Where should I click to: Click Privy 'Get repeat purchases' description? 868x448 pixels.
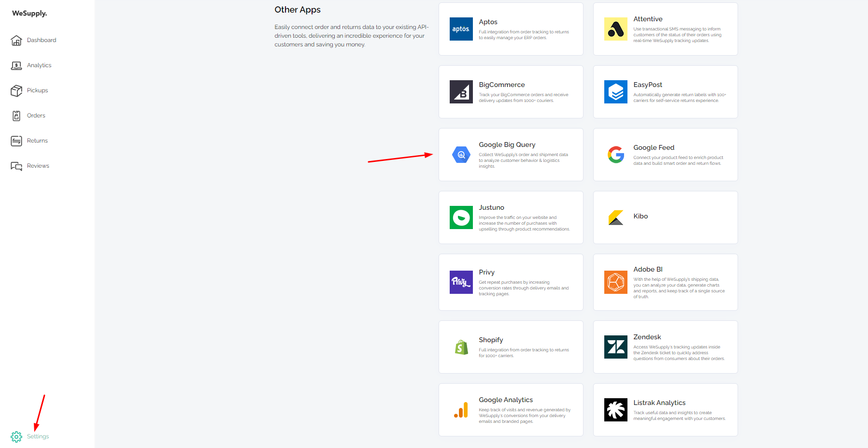524,288
